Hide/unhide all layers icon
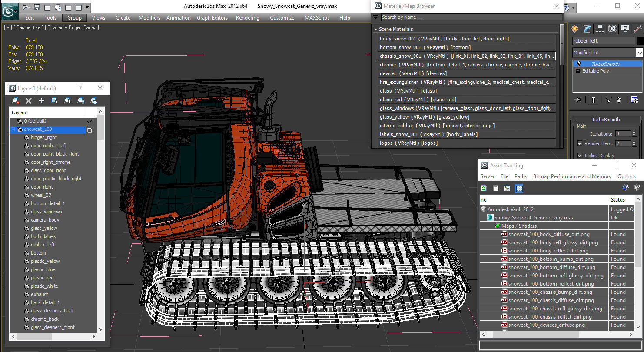The image size is (644, 352). tap(81, 101)
